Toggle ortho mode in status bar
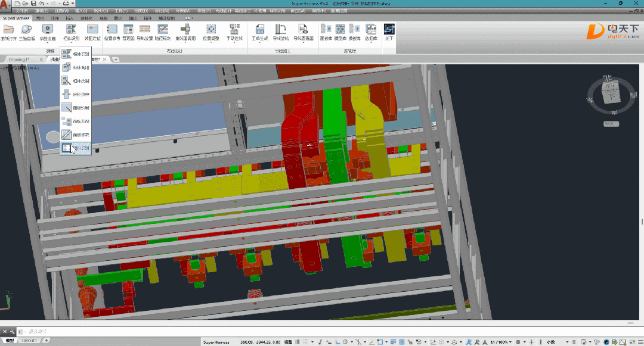The image size is (644, 346). pos(338,342)
